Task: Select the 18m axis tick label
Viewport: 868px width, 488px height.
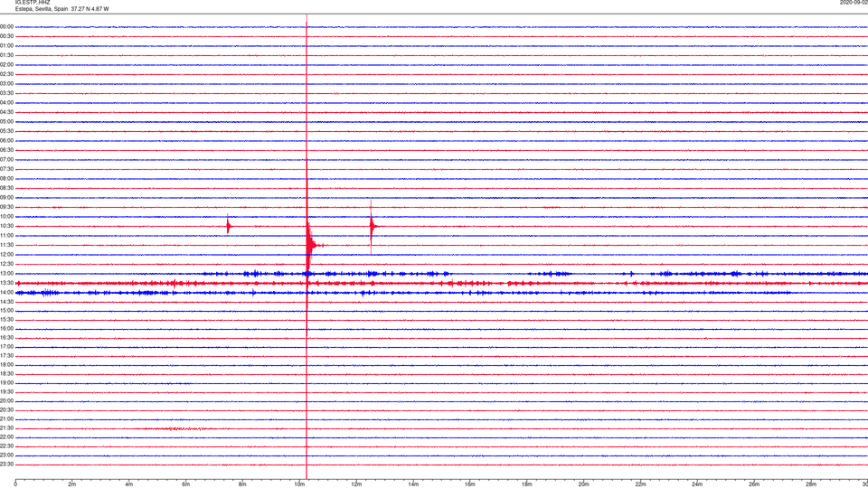Action: [527, 484]
